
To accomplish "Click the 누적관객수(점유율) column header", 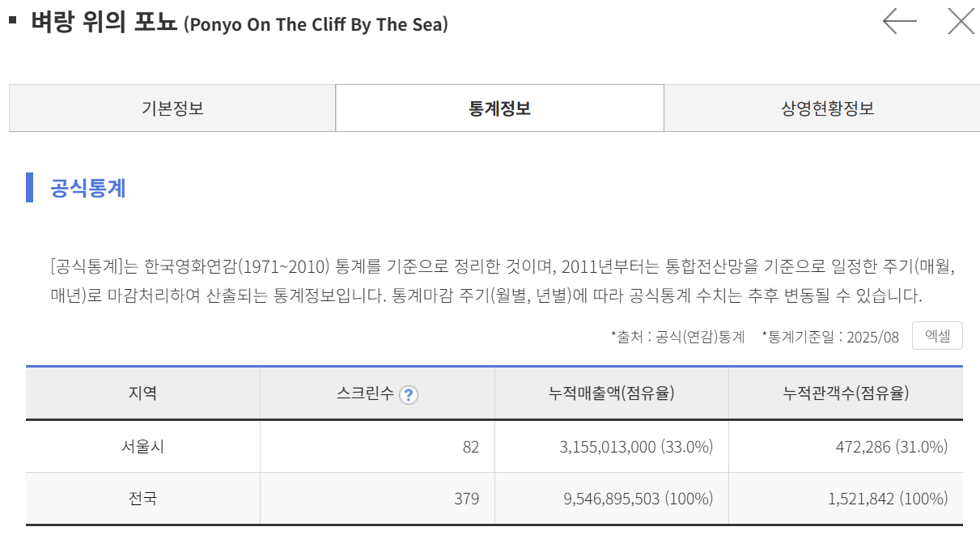I will 846,393.
